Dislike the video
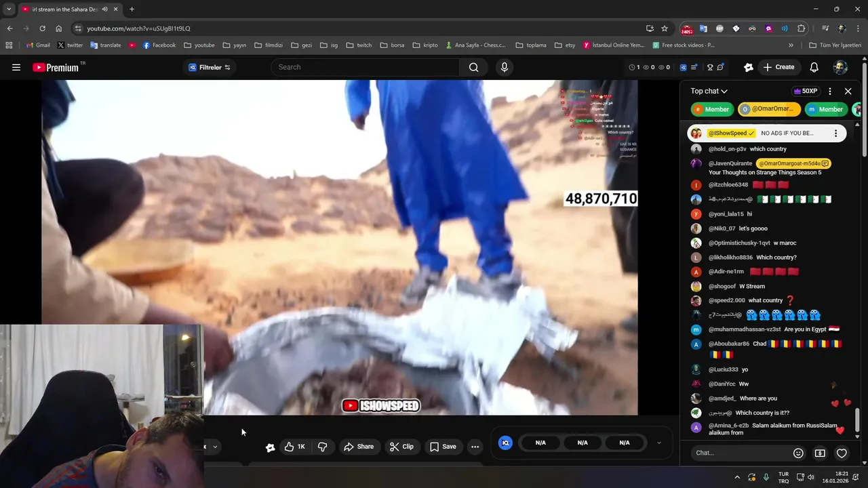This screenshot has width=868, height=488. (x=323, y=447)
